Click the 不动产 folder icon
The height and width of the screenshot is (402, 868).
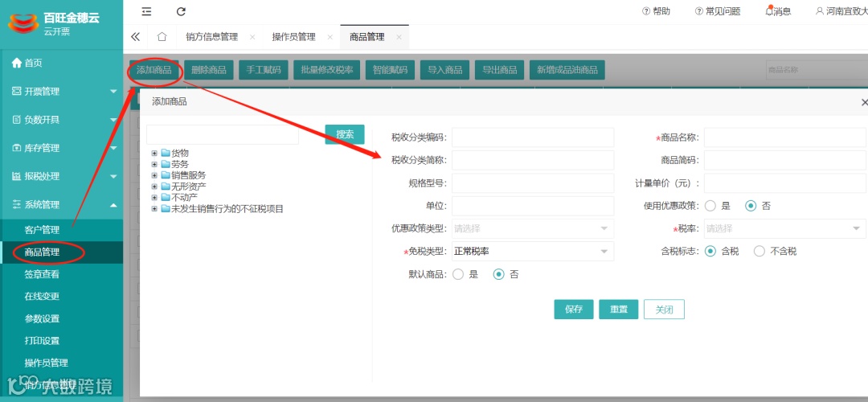166,197
